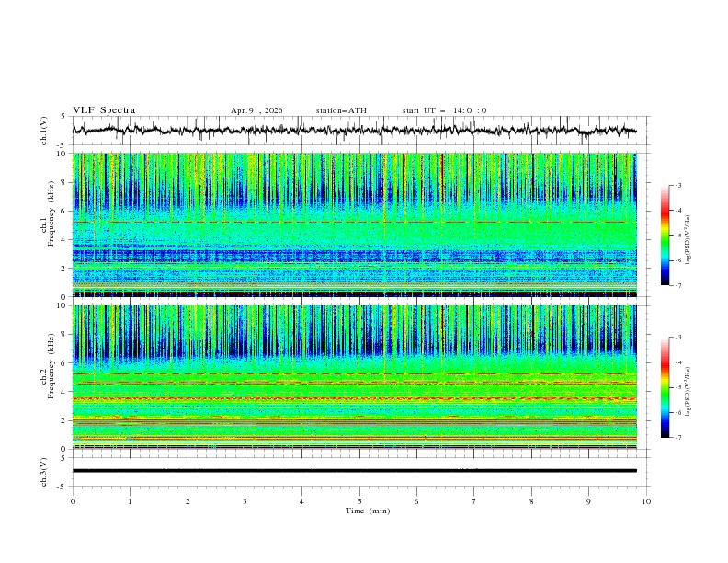Click the time axis tick label "5"

click(x=359, y=501)
